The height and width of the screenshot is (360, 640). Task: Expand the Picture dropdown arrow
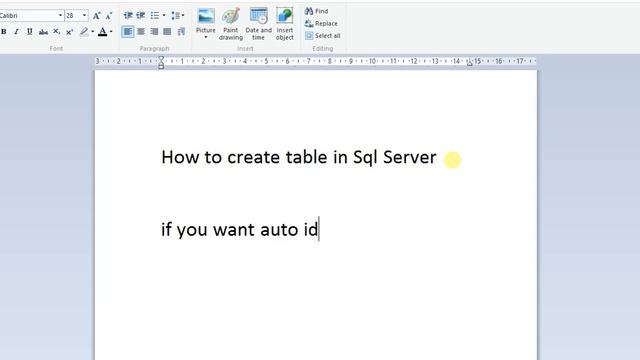(x=206, y=37)
